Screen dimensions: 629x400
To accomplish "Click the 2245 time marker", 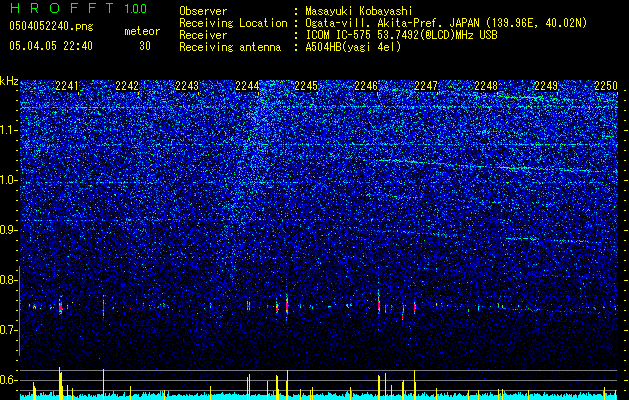I will click(306, 85).
